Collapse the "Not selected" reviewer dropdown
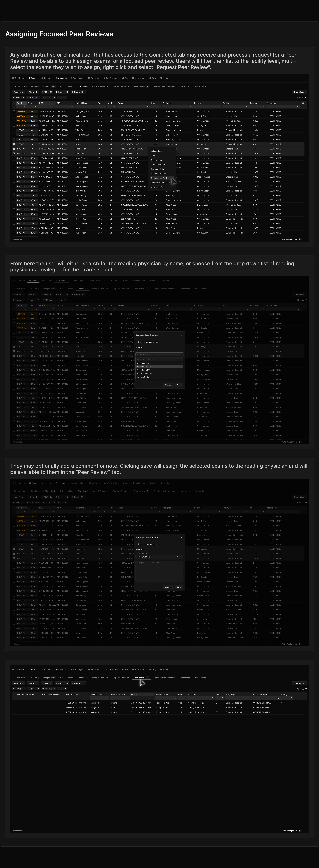This screenshot has height=868, width=319. 182,354
